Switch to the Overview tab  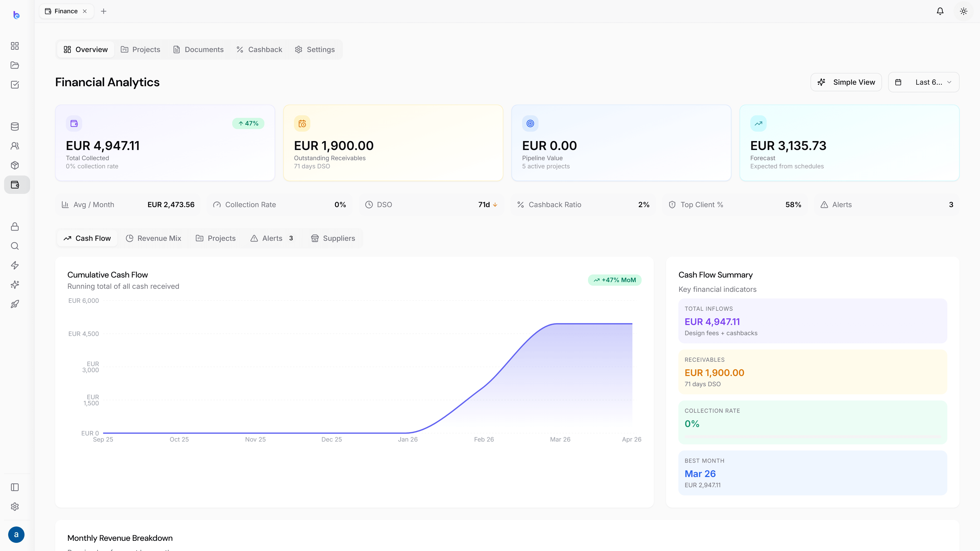(x=86, y=49)
